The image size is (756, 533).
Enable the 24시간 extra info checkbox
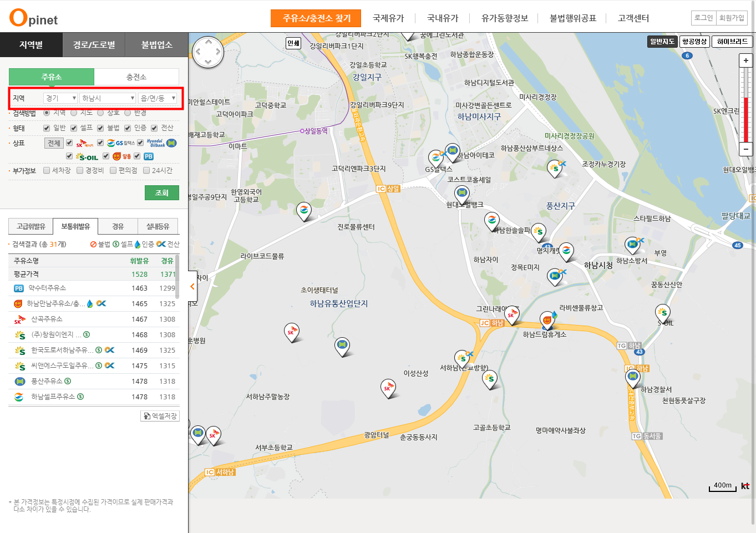pyautogui.click(x=146, y=170)
